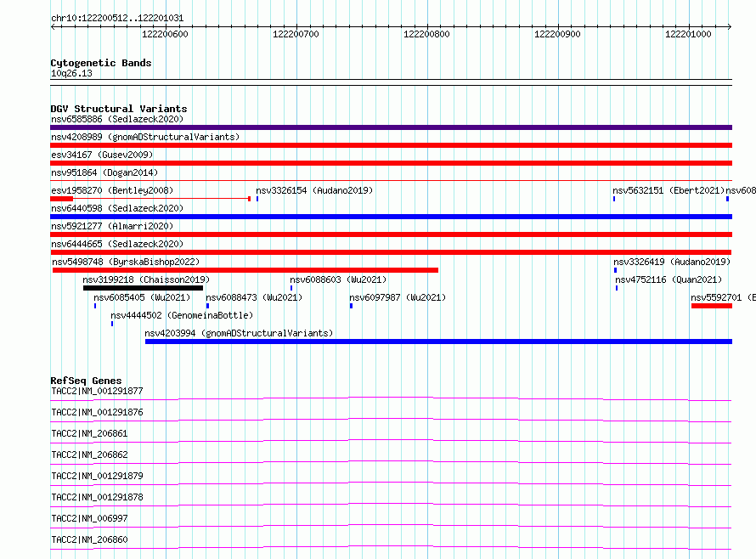
Task: Click TACC2|NM_001291878 transcript label
Action: 97,497
